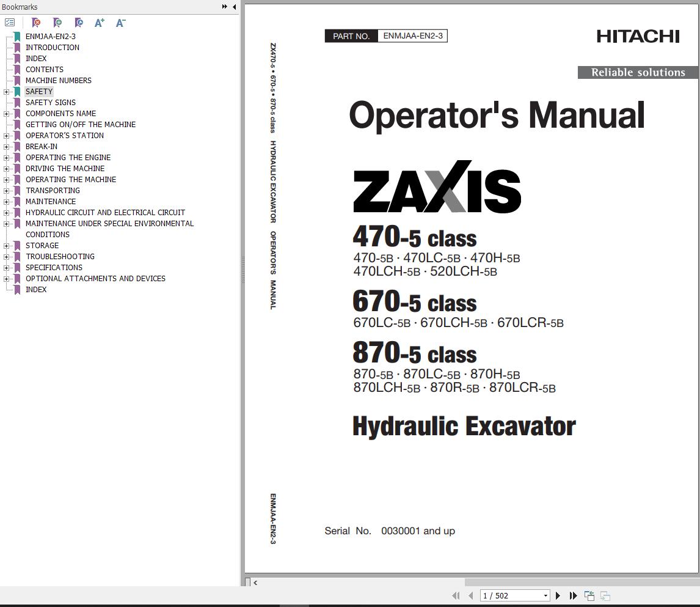Image resolution: width=700 pixels, height=607 pixels.
Task: Collapse the Bookmarks panel with left arrow
Action: pos(235,7)
